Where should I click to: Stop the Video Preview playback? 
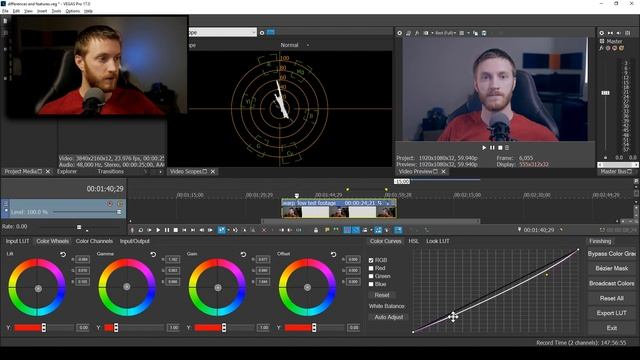[x=500, y=148]
